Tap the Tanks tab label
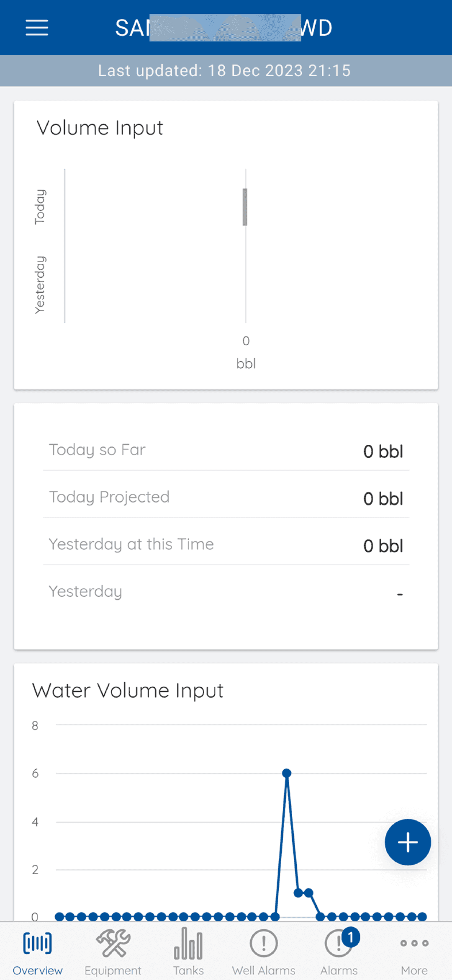452x980 pixels. (188, 970)
